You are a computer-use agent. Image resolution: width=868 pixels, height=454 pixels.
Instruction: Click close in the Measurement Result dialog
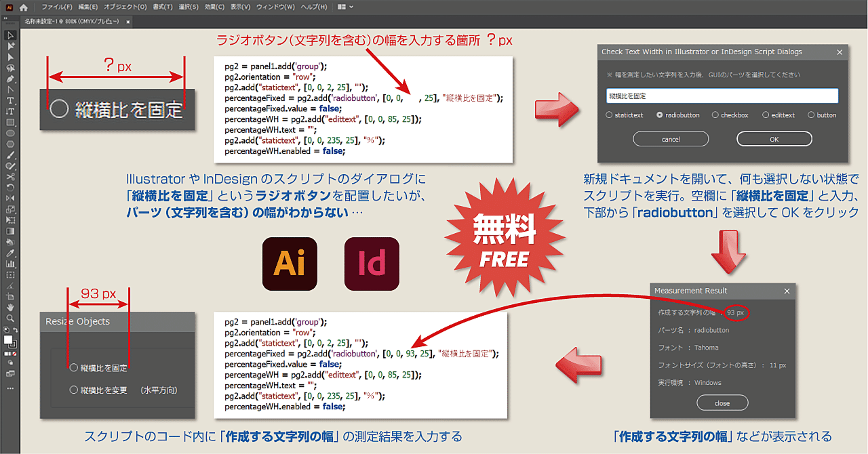pos(722,402)
